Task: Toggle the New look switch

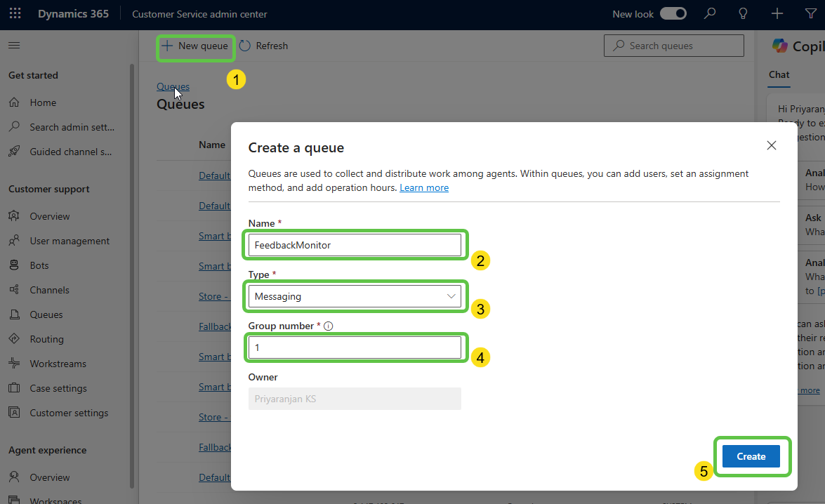Action: [673, 14]
